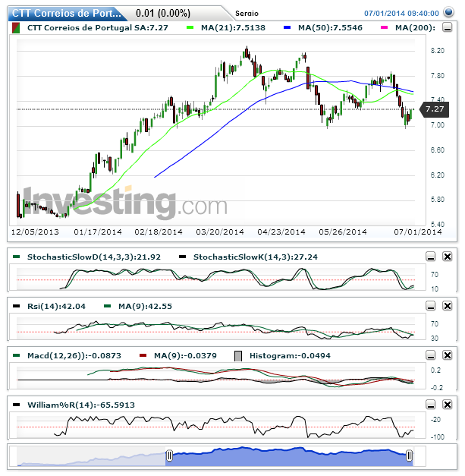This screenshot has width=465, height=476.
Task: Minimize the RSI indicator panel
Action: pos(431,306)
